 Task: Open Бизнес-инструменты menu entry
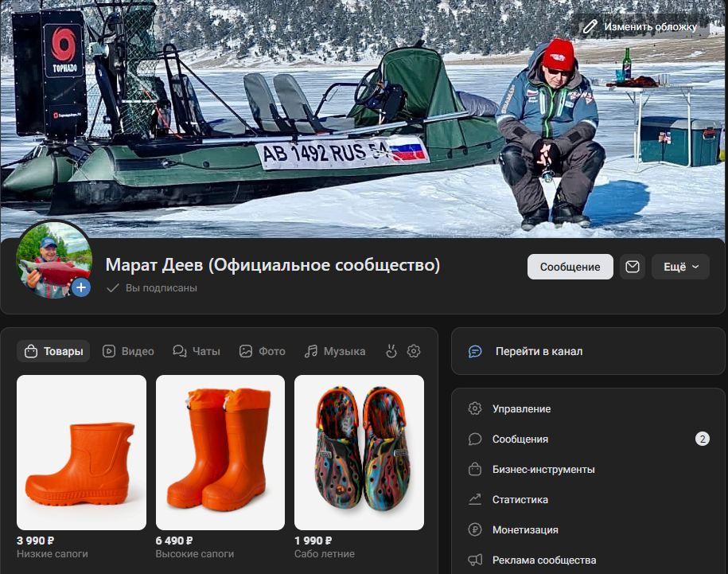click(588, 470)
